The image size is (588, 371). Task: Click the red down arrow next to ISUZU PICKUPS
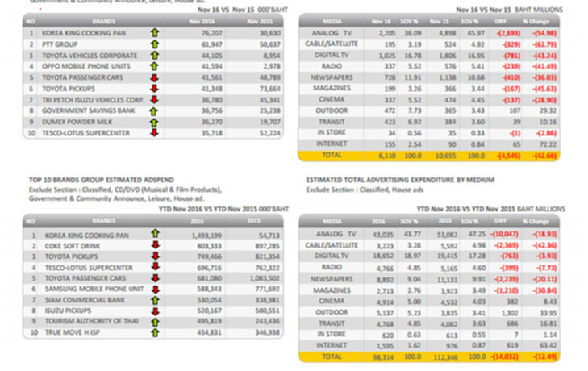click(155, 311)
